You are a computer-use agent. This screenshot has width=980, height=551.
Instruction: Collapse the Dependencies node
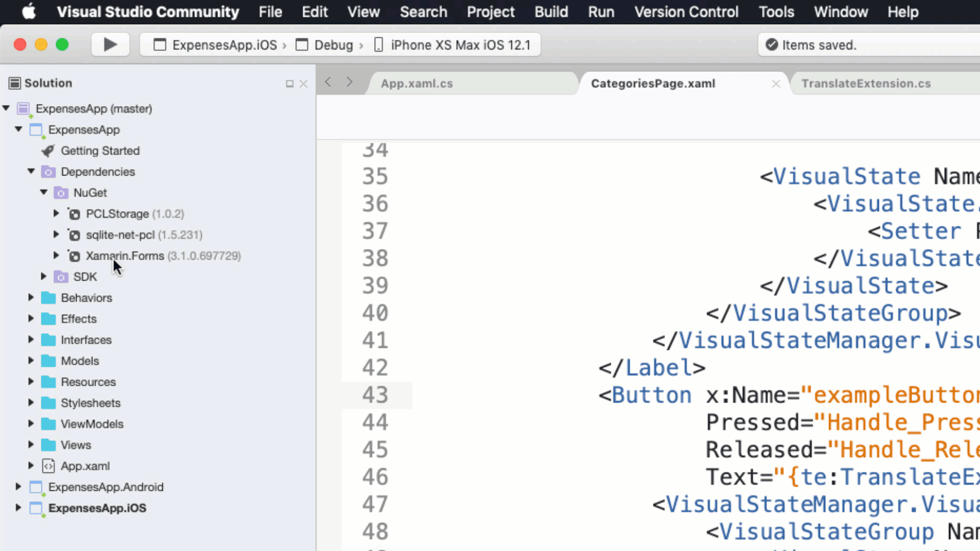(x=31, y=171)
